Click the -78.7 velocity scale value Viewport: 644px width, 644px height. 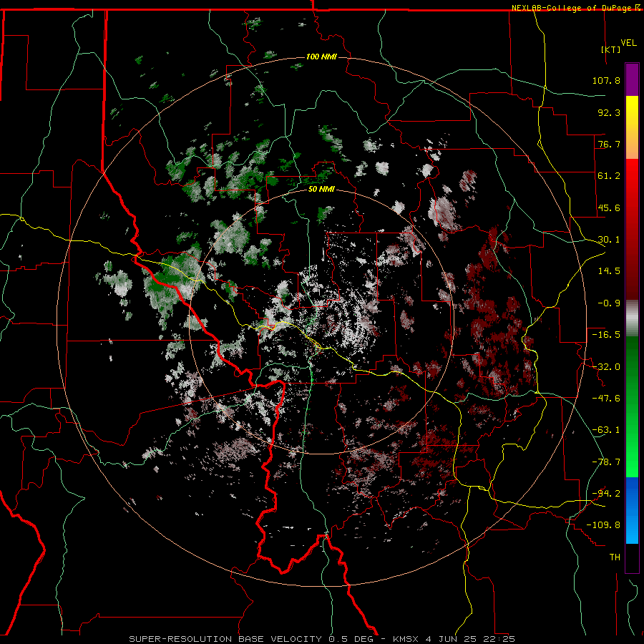click(x=606, y=462)
